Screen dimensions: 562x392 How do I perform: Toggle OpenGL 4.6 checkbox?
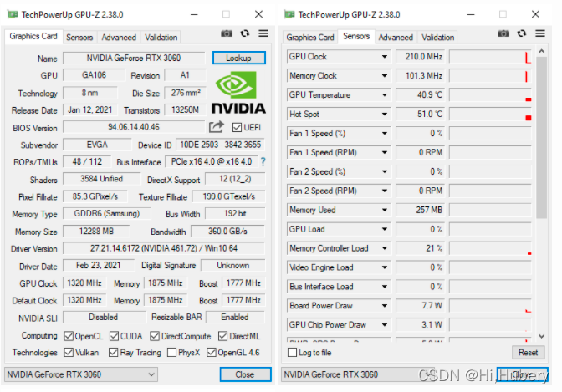tap(212, 353)
